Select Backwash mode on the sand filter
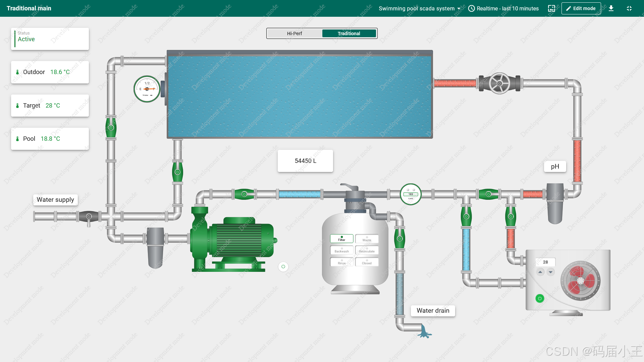The image size is (644, 362). tap(341, 250)
